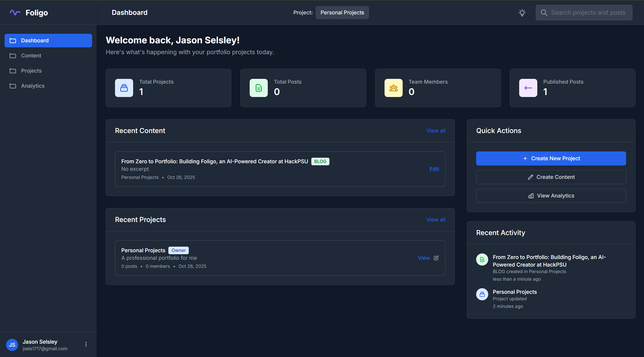Open Content in the sidebar

click(31, 56)
